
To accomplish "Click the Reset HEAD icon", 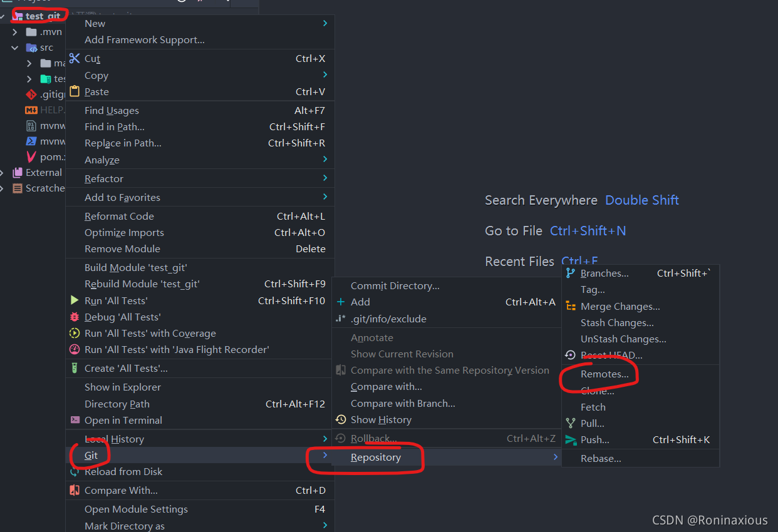I will coord(570,355).
